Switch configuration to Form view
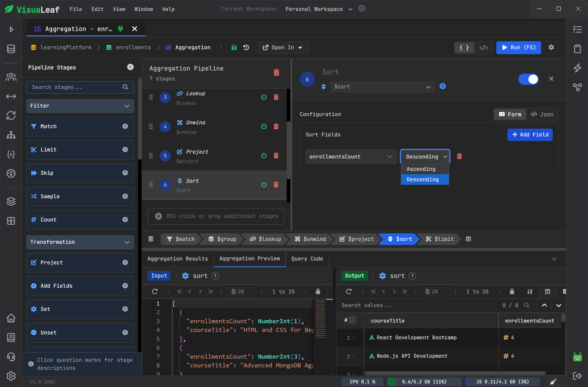 pyautogui.click(x=510, y=114)
